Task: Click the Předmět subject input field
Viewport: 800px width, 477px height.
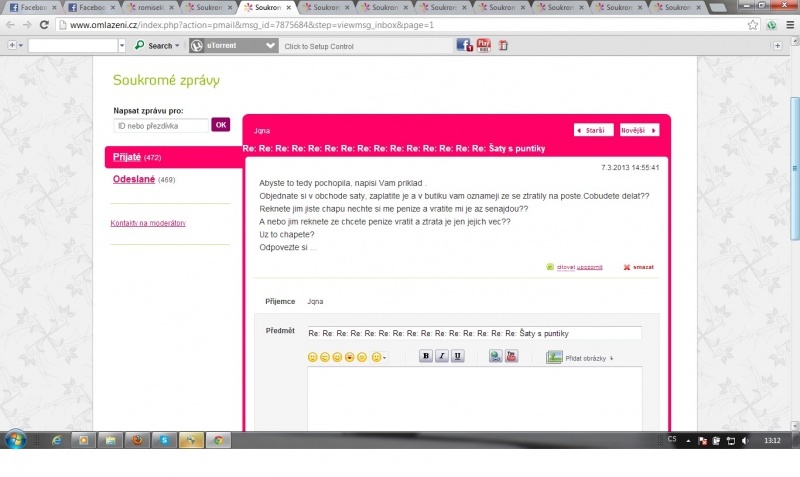Action: [x=474, y=332]
